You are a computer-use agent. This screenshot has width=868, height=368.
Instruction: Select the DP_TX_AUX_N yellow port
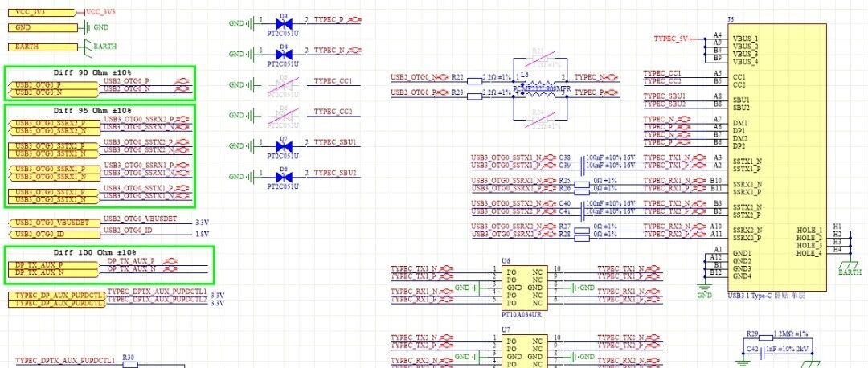pos(54,273)
